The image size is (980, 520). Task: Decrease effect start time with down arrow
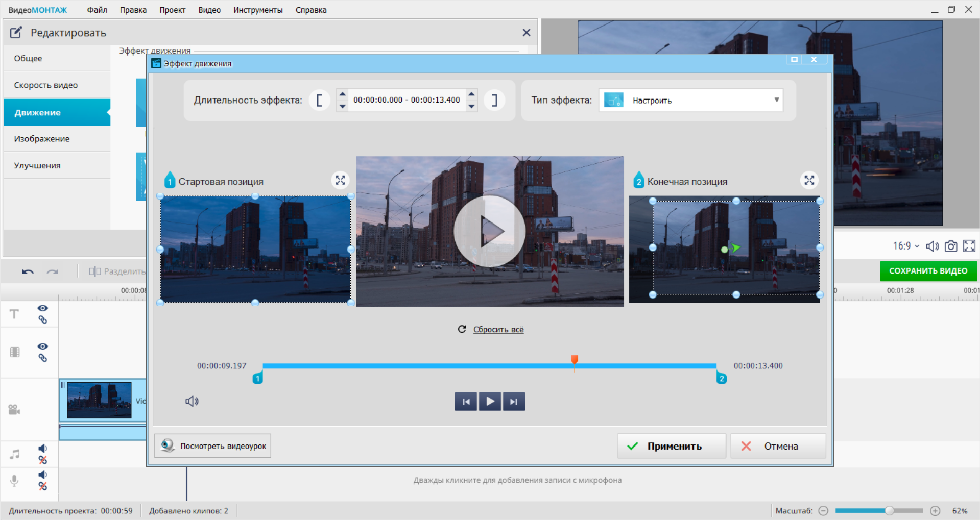343,106
